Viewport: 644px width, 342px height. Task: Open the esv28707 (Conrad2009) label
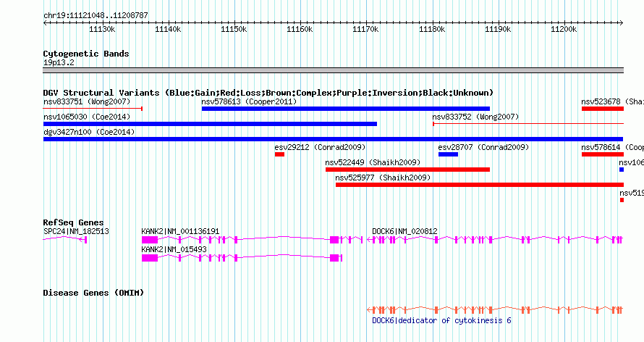click(483, 147)
